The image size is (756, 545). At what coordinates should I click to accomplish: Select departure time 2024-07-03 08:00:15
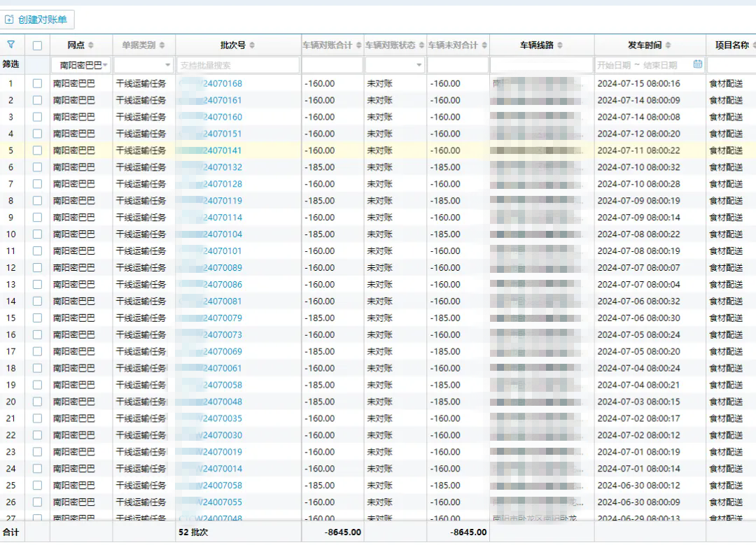639,402
